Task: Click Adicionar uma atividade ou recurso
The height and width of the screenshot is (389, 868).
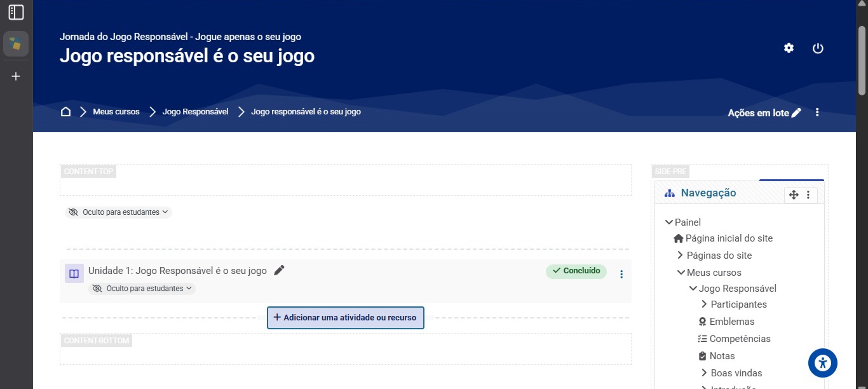Action: click(346, 318)
